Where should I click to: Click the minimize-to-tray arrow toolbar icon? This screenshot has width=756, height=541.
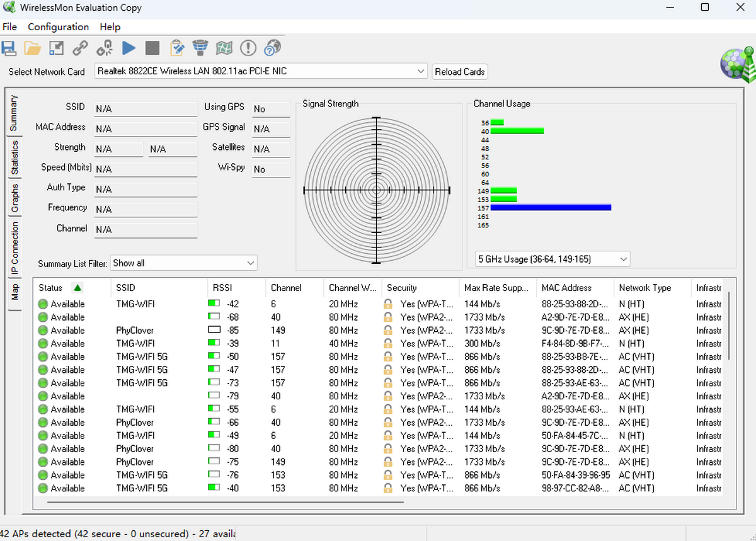57,48
